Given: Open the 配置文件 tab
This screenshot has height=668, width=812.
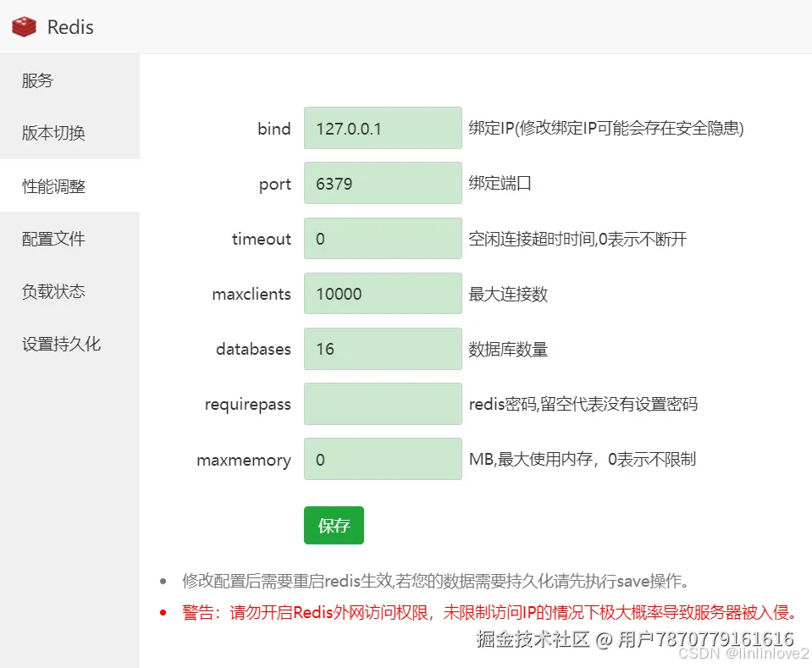Looking at the screenshot, I should [69, 239].
